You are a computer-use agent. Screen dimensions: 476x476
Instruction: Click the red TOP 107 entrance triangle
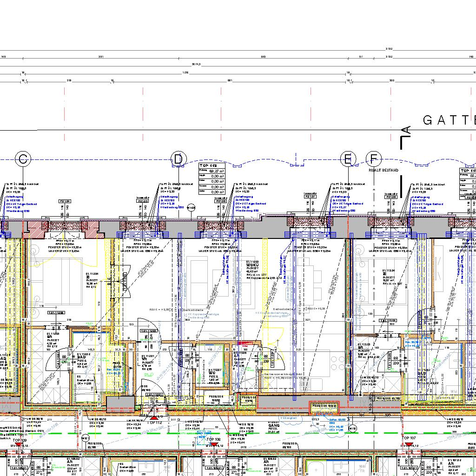click(409, 444)
